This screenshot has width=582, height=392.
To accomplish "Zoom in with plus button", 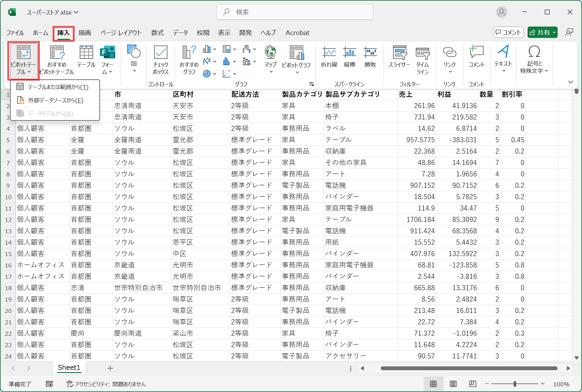I will point(542,384).
